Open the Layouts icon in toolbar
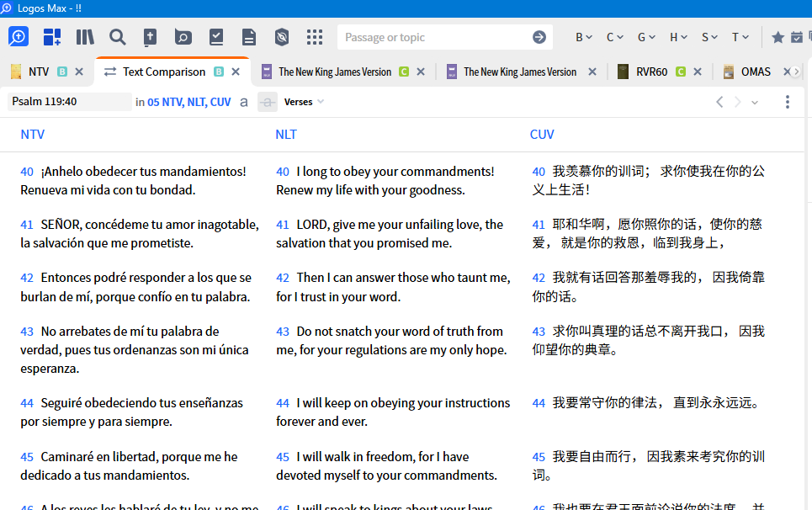 [52, 37]
